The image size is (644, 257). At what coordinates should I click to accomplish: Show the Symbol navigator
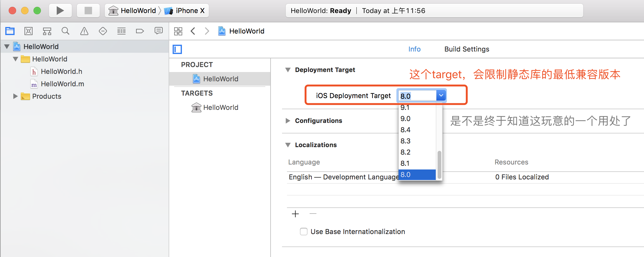pos(47,31)
